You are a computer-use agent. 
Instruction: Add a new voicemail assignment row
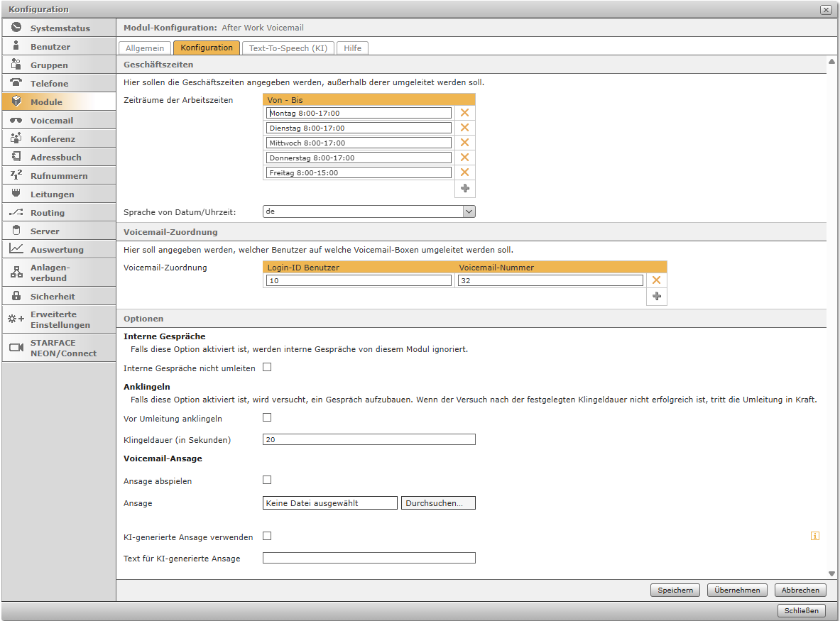click(656, 297)
